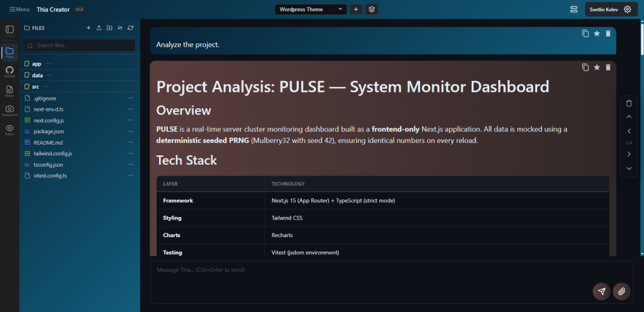Open the Snapshots sidebar tab

click(9, 111)
